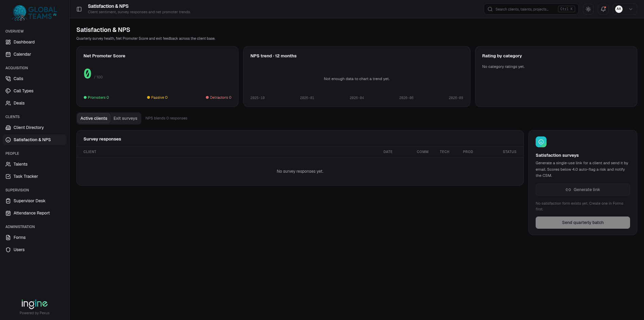Click the search magnifier icon

(x=490, y=9)
